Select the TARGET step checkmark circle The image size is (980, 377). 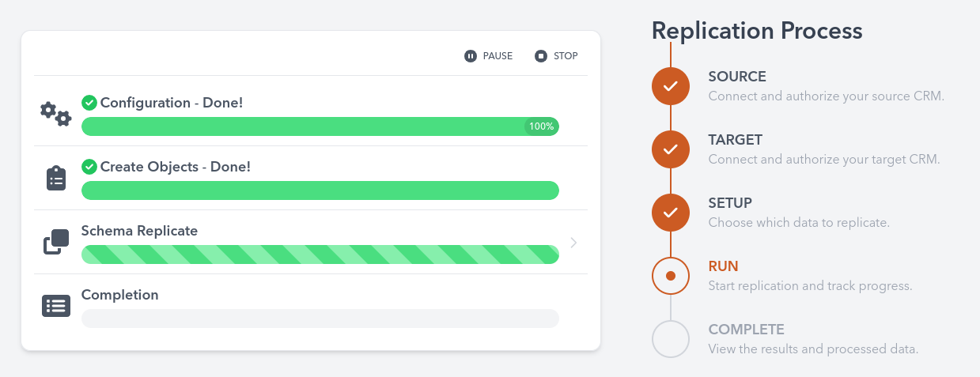671,149
